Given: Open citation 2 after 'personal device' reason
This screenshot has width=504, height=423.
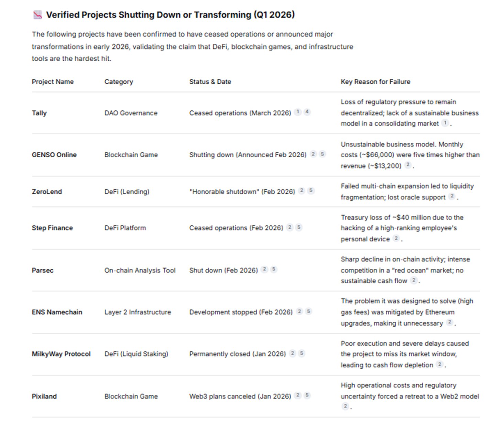Looking at the screenshot, I should 396,238.
